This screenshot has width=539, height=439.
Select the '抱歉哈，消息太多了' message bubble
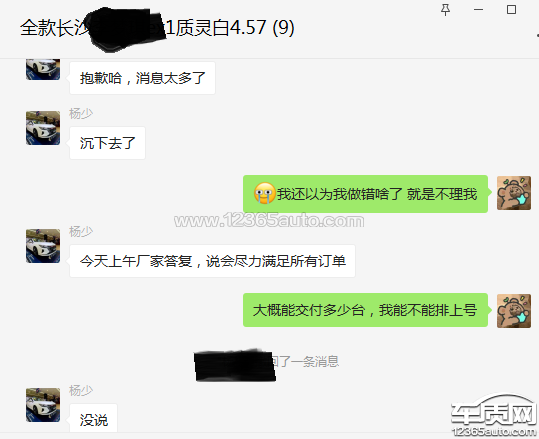(142, 78)
